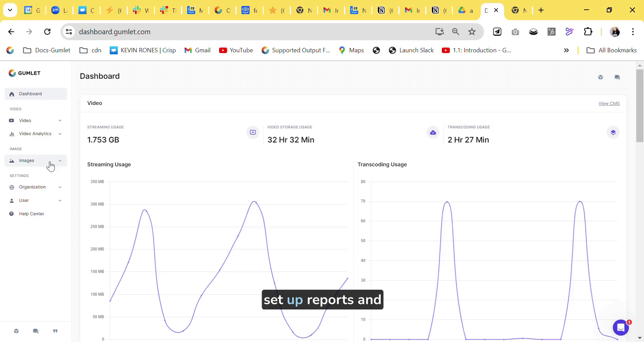Image resolution: width=644 pixels, height=342 pixels.
Task: Expand the Organization settings section
Action: click(36, 187)
